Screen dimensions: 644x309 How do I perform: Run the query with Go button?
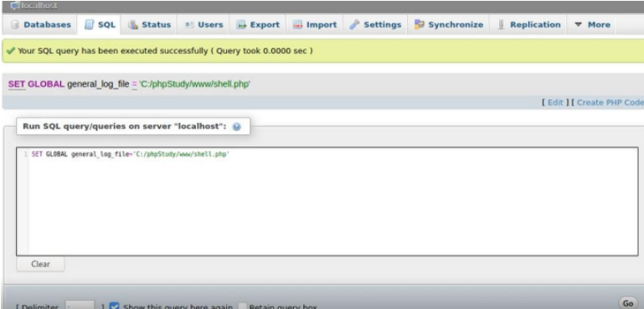click(x=628, y=303)
